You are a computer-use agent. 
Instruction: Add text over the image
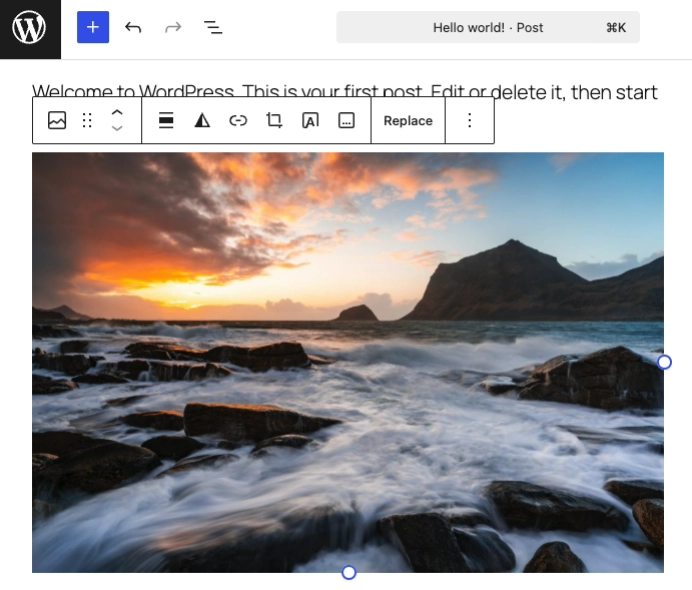310,120
